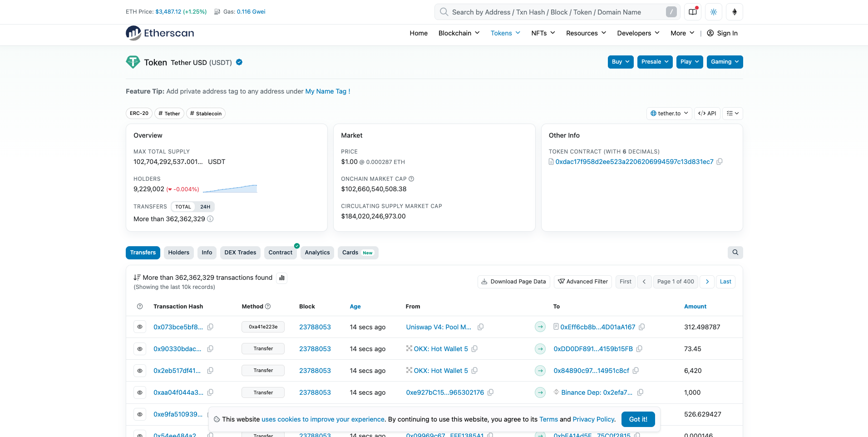
Task: Select the Transfers tab
Action: 143,253
